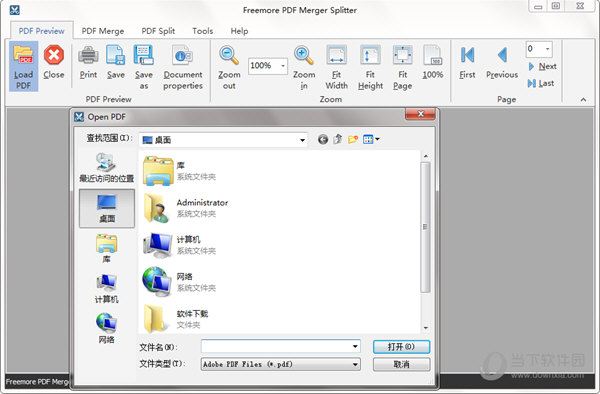
Task: Open the 文件名 dropdown arrow
Action: point(355,347)
